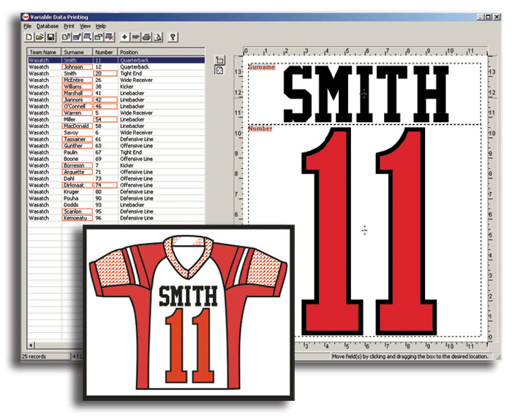Click the New document toolbar icon
This screenshot has width=512, height=420.
[29, 37]
